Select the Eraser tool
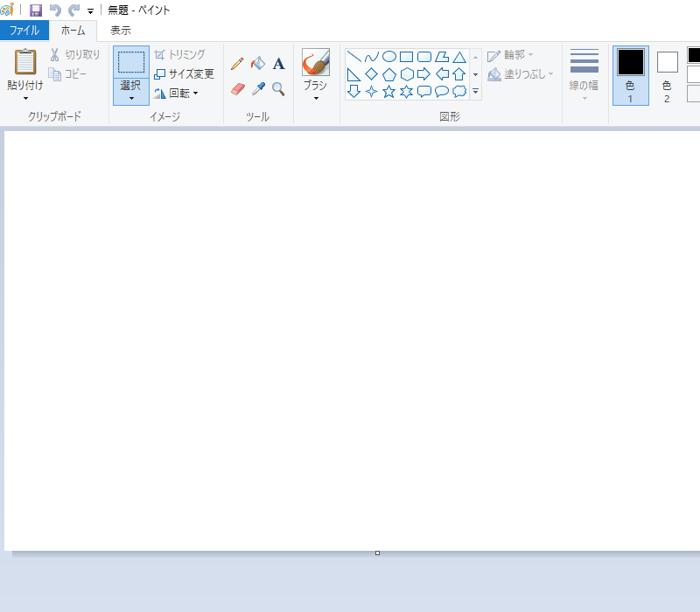The height and width of the screenshot is (612, 700). (x=237, y=89)
